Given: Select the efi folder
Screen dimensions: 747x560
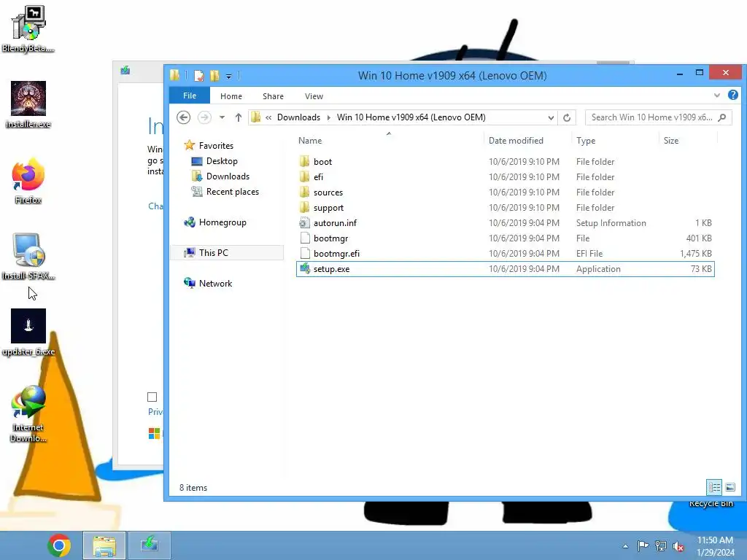Looking at the screenshot, I should pos(505,177).
